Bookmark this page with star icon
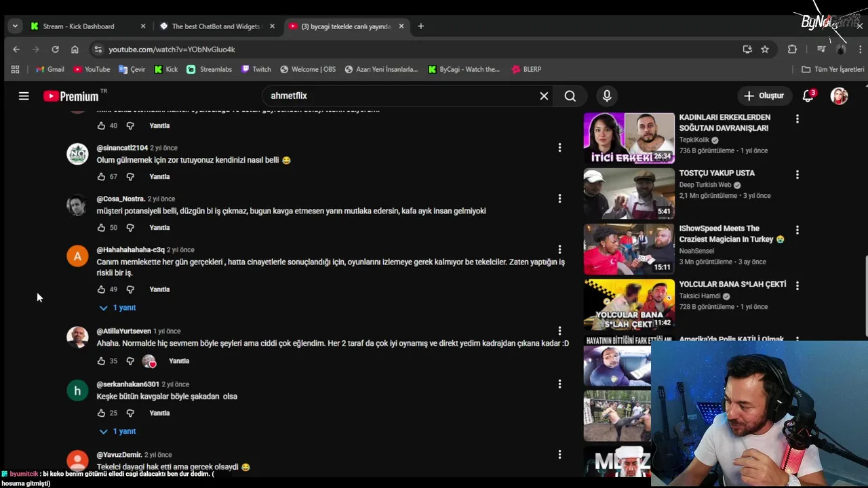Image resolution: width=868 pixels, height=488 pixels. point(765,49)
